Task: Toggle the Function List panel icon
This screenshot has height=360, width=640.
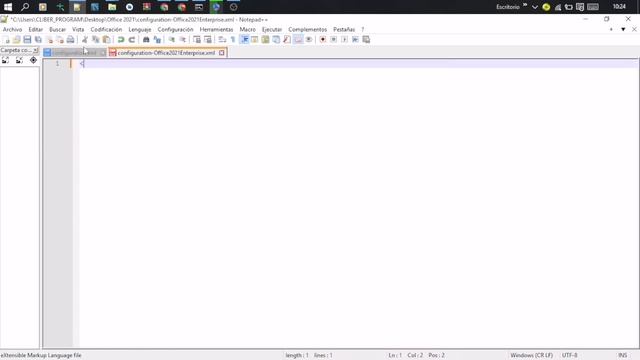Action: click(287, 40)
